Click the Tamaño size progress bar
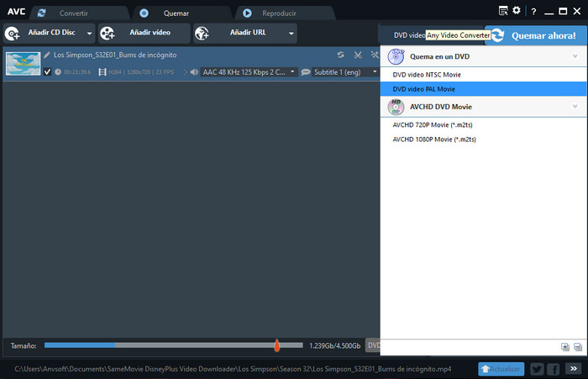 coord(174,345)
